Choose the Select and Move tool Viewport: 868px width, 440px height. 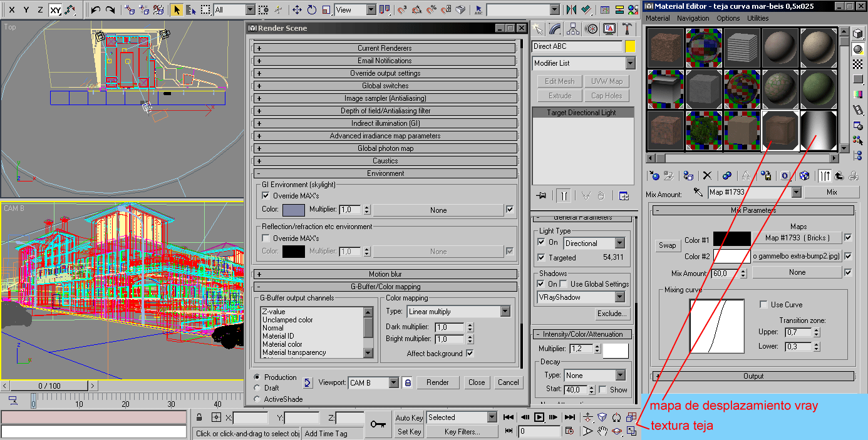pos(297,10)
